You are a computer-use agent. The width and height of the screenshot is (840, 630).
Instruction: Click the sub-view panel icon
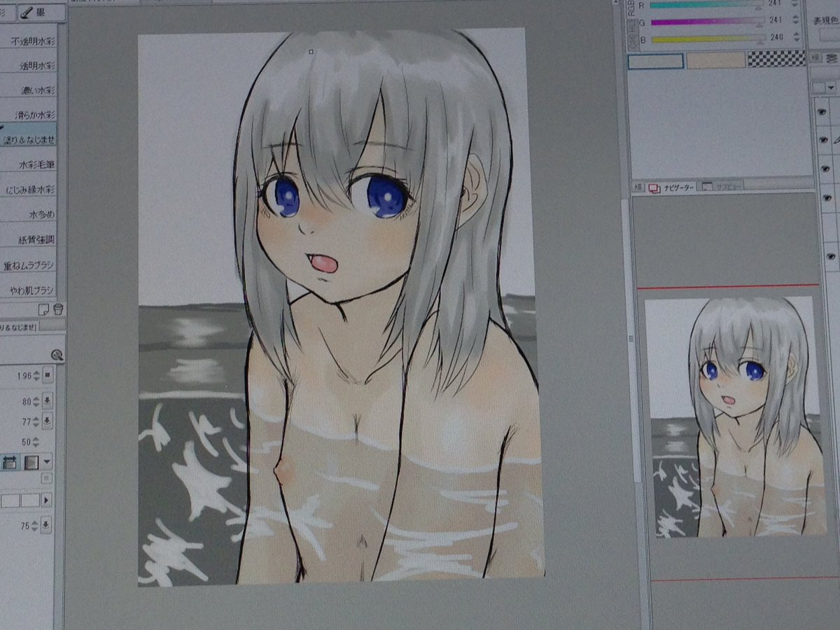pyautogui.click(x=707, y=187)
